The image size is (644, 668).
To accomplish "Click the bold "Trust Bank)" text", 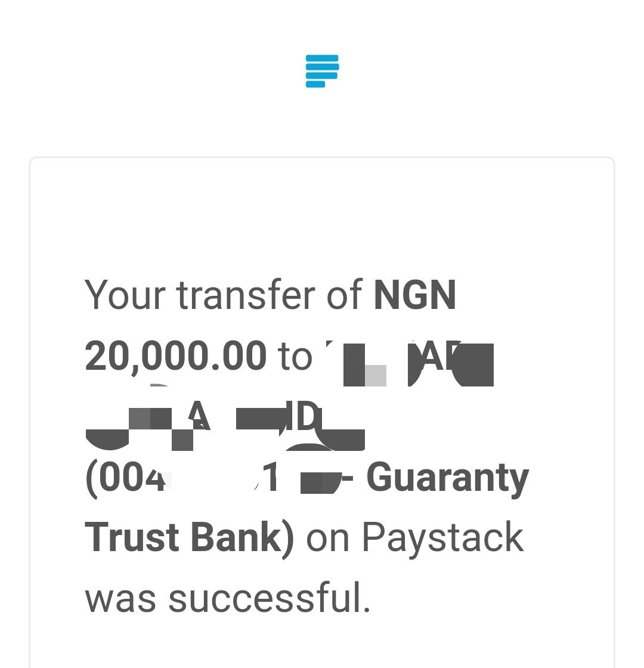I will click(190, 537).
